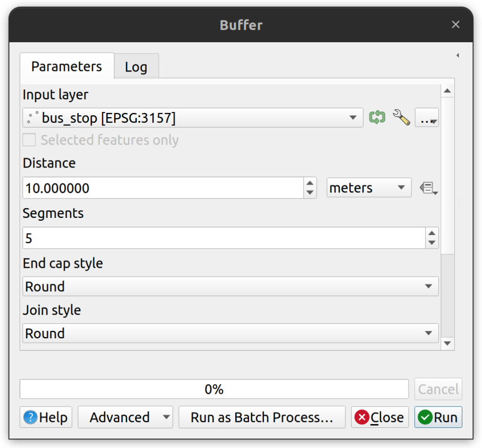Open the meters unit dropdown

(x=369, y=187)
